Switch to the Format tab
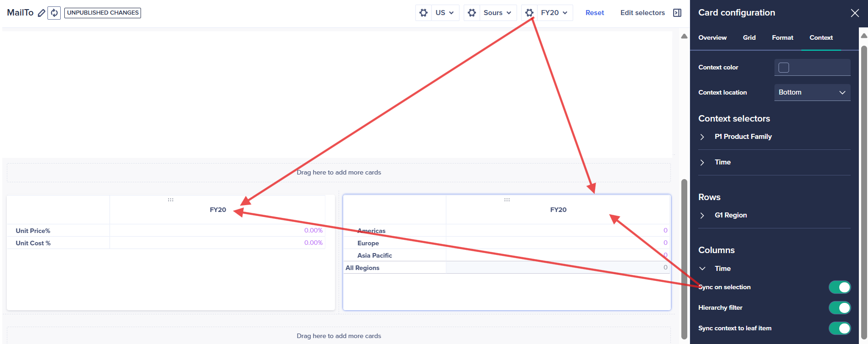 coord(782,37)
